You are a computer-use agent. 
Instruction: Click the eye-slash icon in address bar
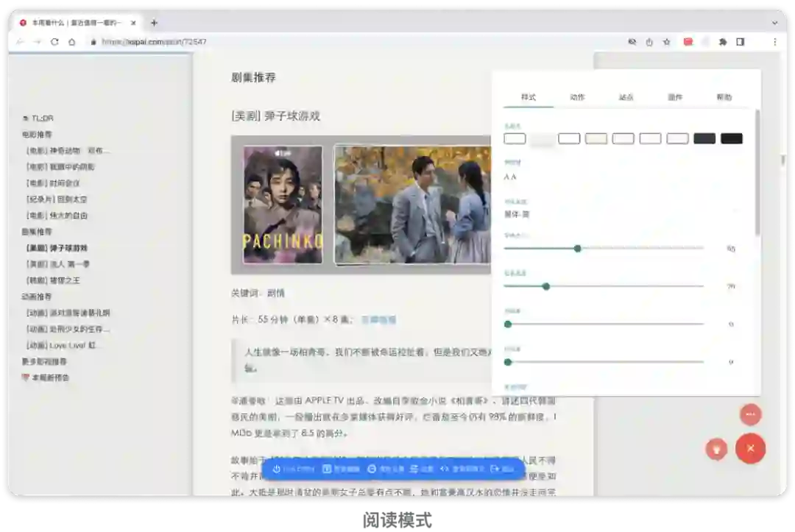[632, 42]
